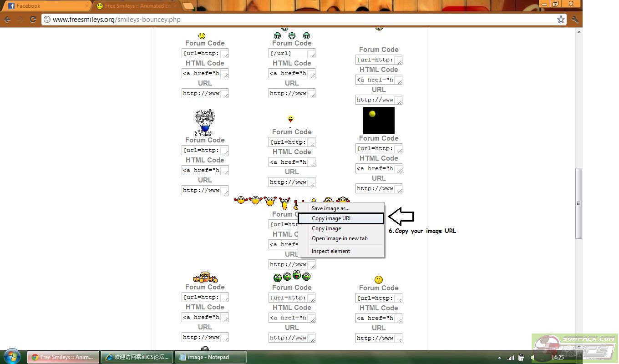Bookmark page with the star icon
Image resolution: width=619 pixels, height=364 pixels.
(561, 20)
